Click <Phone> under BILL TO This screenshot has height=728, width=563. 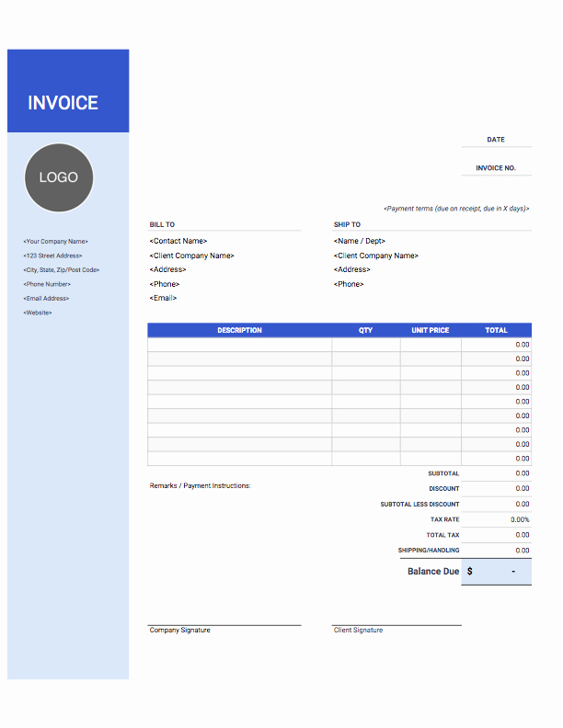165,284
